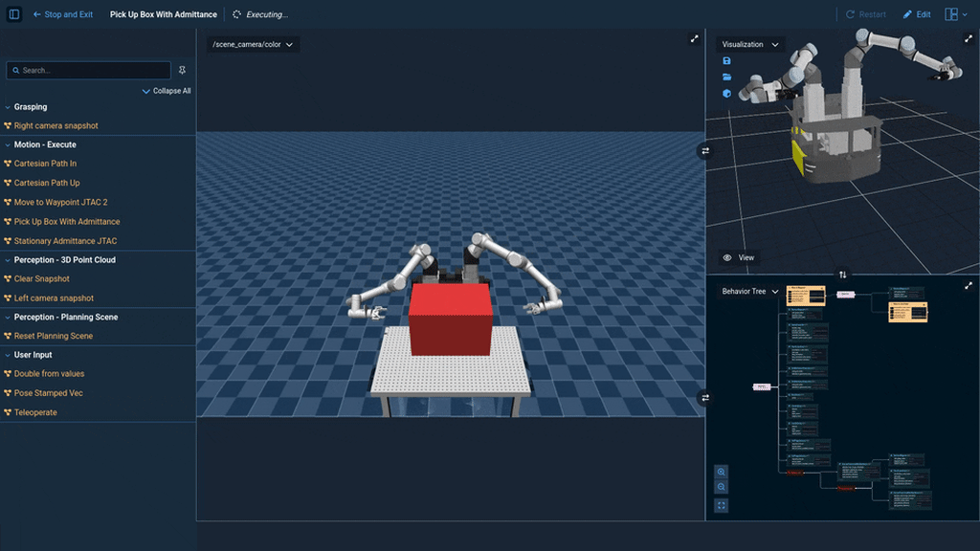Fit the behavior tree to view
Viewport: 980px width, 551px height.
point(722,505)
